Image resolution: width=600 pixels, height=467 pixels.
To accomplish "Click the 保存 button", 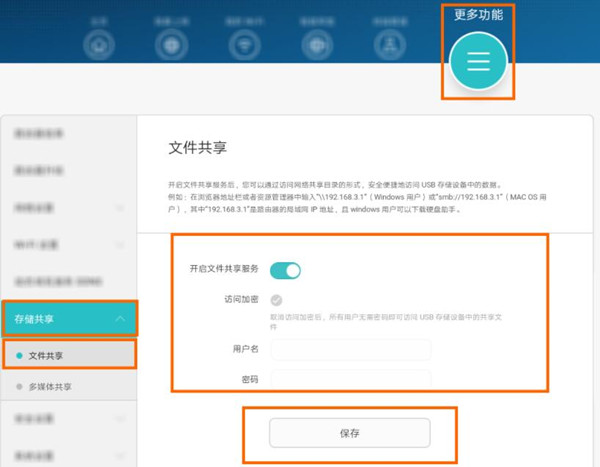I will coord(350,433).
